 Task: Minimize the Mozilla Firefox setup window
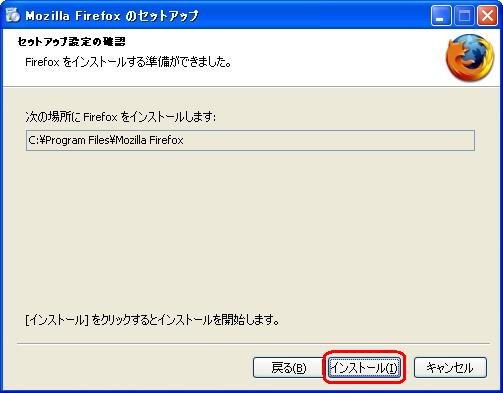click(441, 16)
